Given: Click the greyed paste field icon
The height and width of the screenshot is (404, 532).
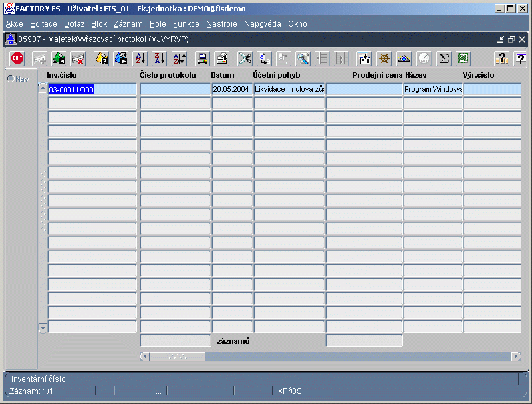Looking at the screenshot, I should pos(284,58).
